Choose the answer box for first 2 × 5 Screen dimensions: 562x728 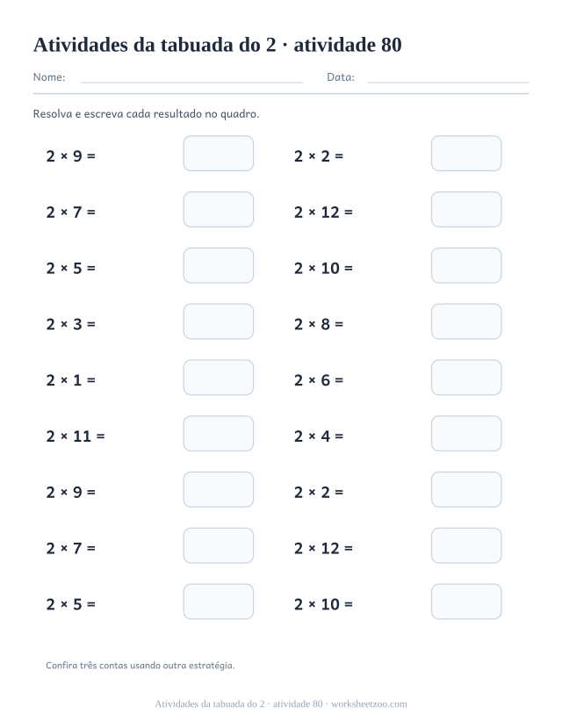tap(219, 265)
